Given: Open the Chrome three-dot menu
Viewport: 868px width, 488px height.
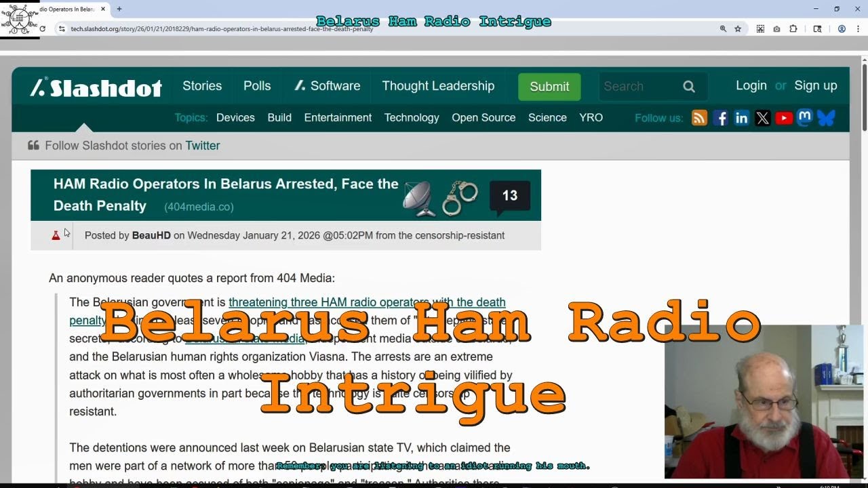Looking at the screenshot, I should point(859,29).
